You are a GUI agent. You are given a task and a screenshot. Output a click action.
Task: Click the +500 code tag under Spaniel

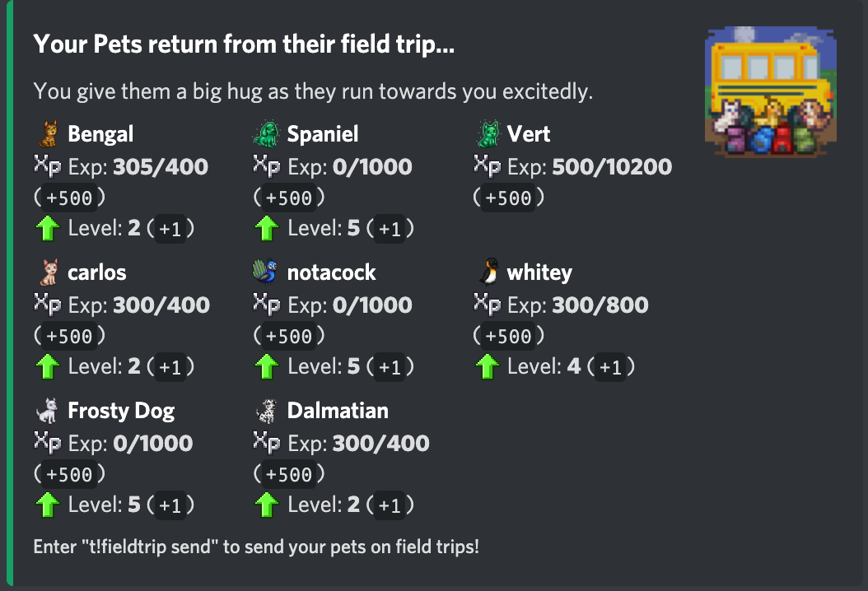point(289,198)
